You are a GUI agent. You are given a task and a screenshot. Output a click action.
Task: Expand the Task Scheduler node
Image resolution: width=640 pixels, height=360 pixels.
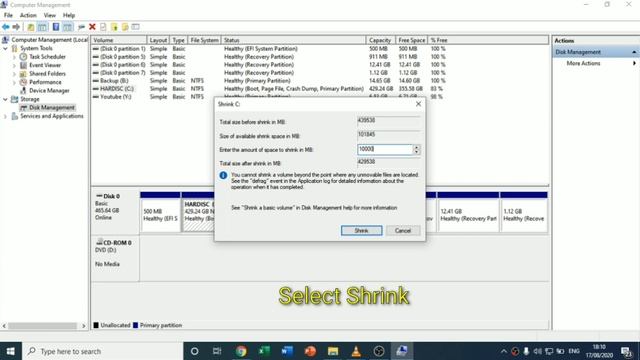pos(15,57)
